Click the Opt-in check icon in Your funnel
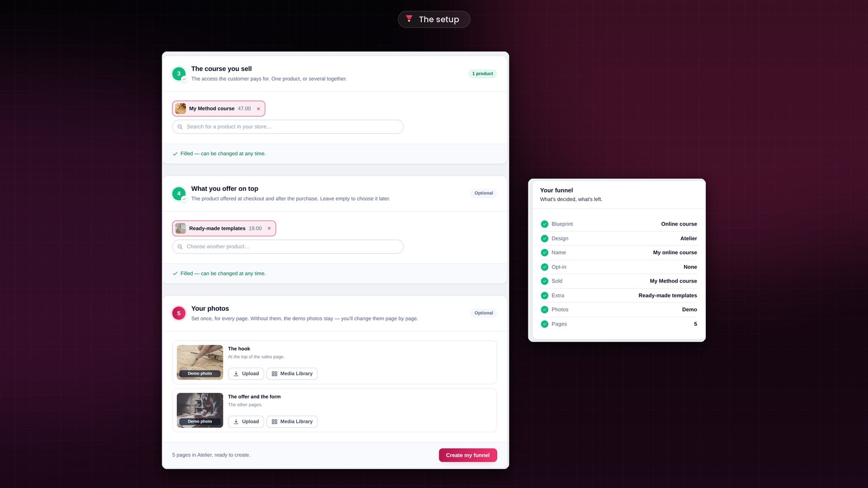Image resolution: width=868 pixels, height=488 pixels. point(545,267)
